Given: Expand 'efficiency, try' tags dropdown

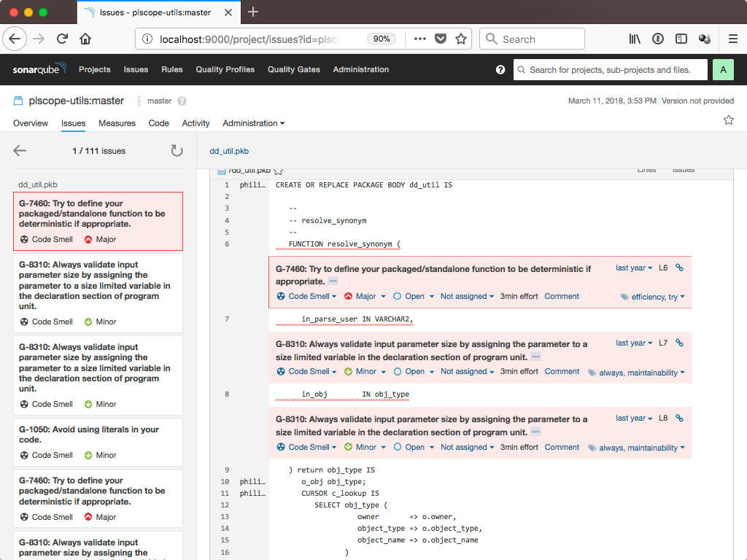Looking at the screenshot, I should 653,297.
